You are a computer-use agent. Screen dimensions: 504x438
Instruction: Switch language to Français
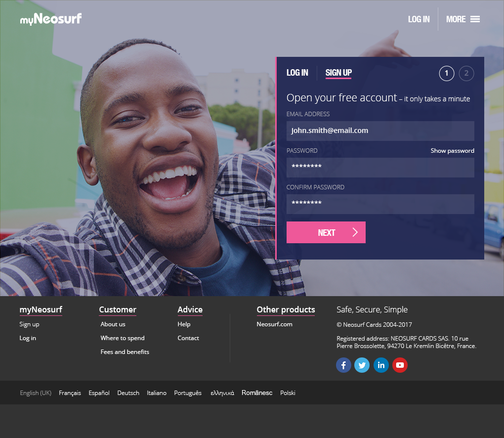(x=70, y=393)
